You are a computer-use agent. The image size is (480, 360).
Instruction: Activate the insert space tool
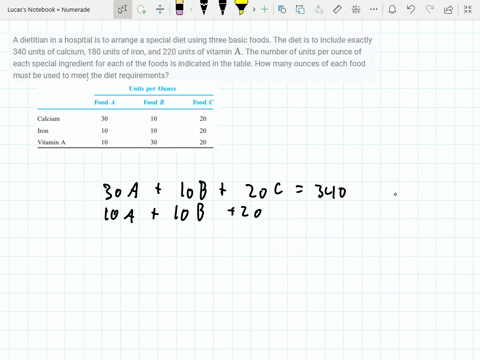(x=160, y=9)
